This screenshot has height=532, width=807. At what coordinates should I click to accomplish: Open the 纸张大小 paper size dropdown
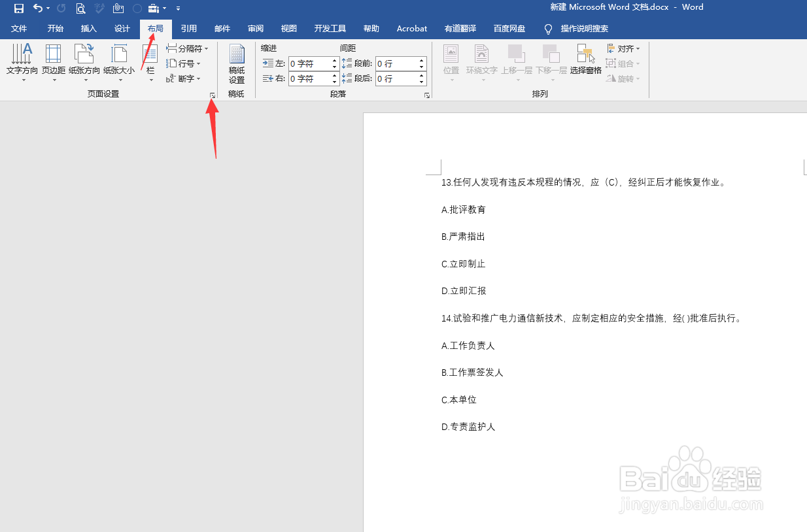(x=118, y=62)
